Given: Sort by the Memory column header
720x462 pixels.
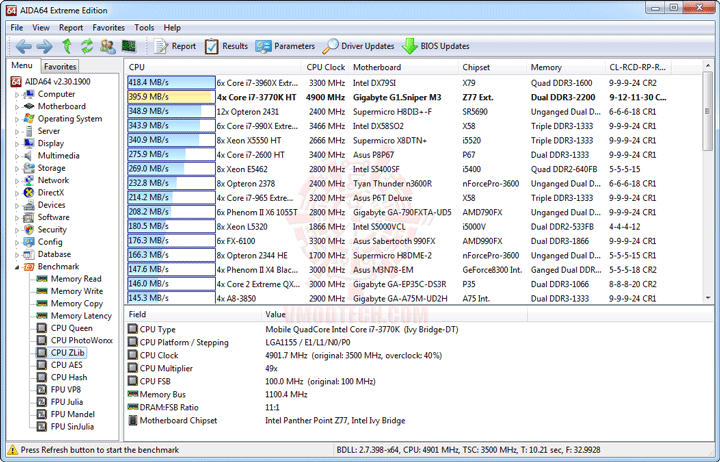Looking at the screenshot, I should (566, 67).
